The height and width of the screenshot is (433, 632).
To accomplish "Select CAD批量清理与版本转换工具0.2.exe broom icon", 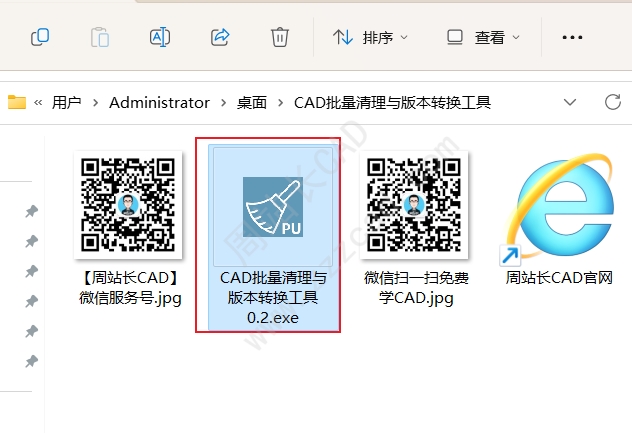I will coord(273,206).
